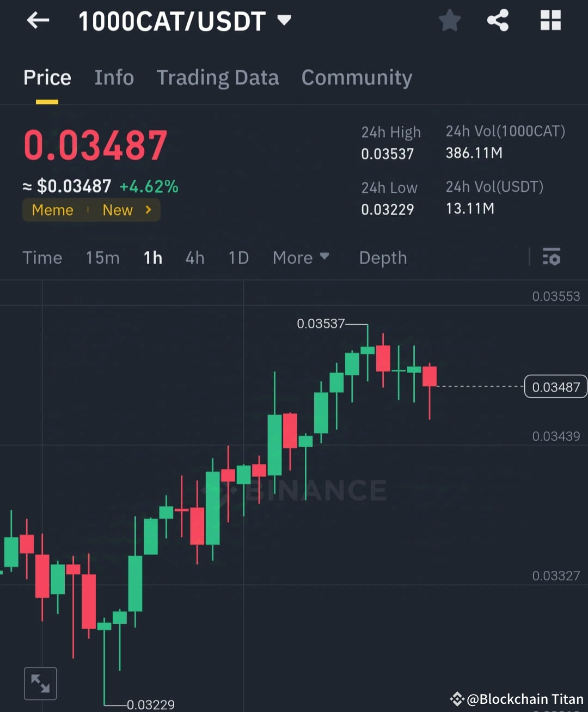Select the Time interval option
The height and width of the screenshot is (712, 588).
[42, 258]
